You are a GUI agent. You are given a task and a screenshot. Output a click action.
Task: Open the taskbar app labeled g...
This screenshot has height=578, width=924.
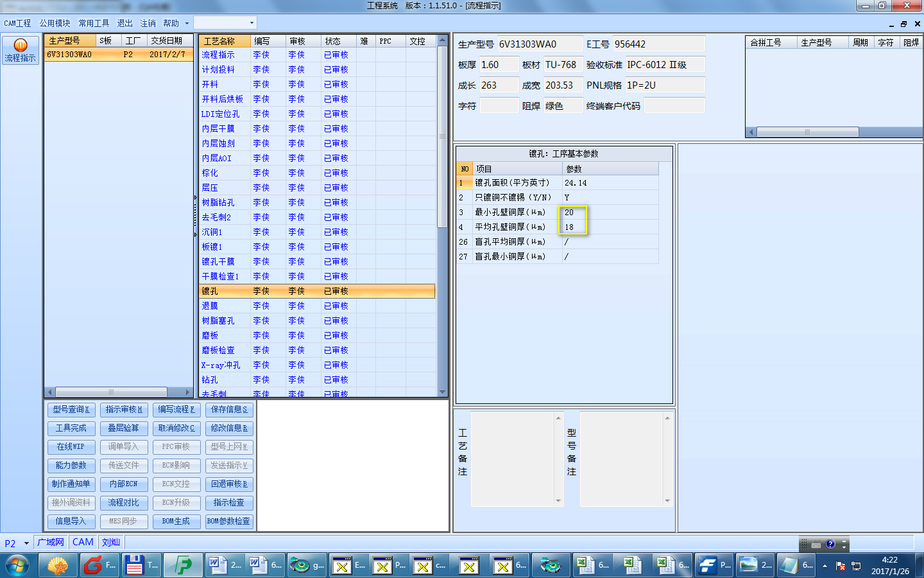pyautogui.click(x=306, y=566)
